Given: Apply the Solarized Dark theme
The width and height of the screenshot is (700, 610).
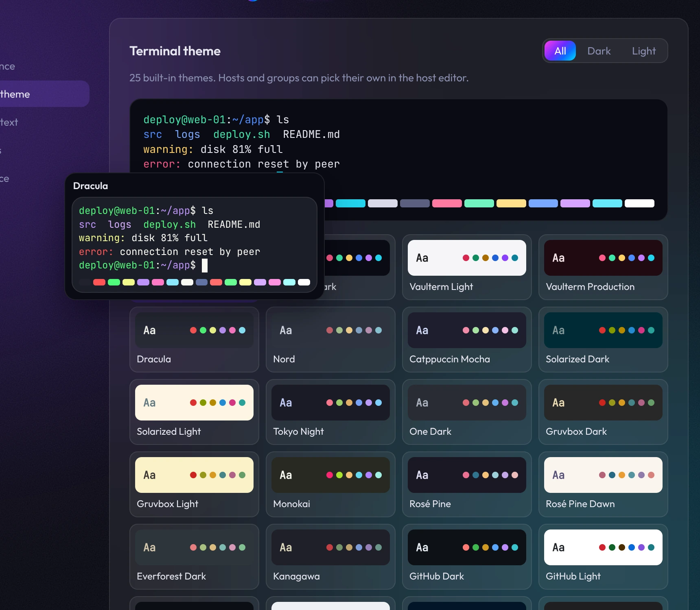Looking at the screenshot, I should tap(603, 340).
